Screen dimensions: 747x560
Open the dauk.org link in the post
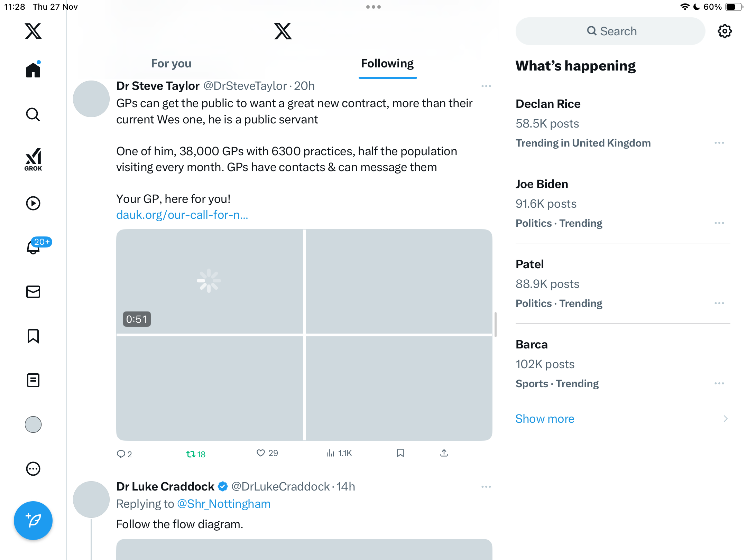point(182,215)
